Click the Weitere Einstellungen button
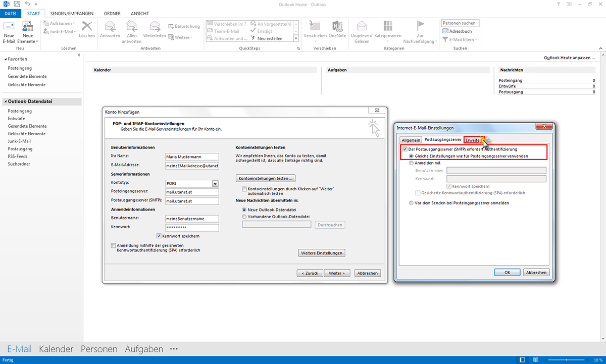The width and height of the screenshot is (606, 364). (322, 253)
